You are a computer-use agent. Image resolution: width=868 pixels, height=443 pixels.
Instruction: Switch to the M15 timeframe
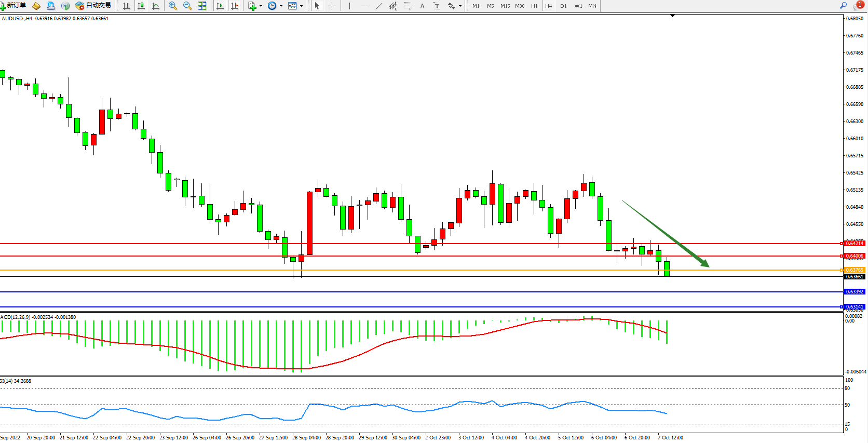click(505, 6)
